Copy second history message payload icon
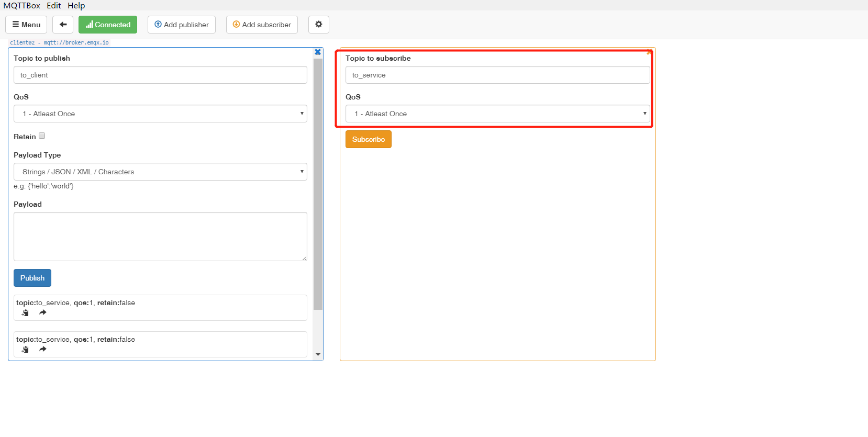868x437 pixels. click(x=25, y=349)
